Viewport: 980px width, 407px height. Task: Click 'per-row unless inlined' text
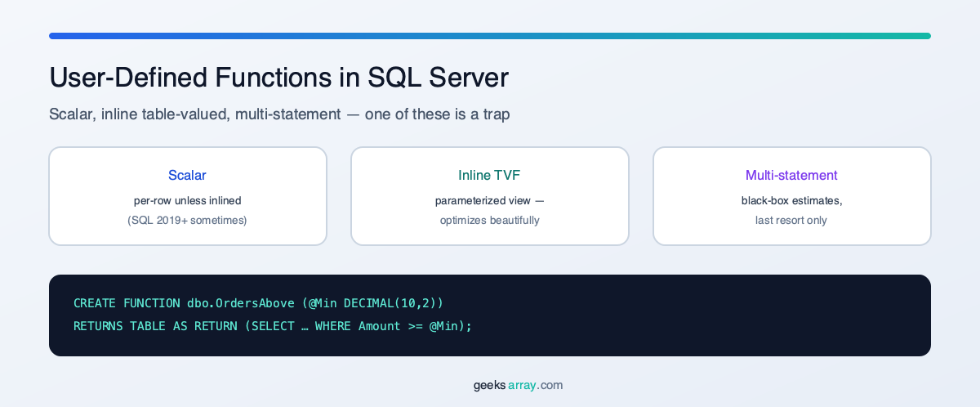[x=188, y=200]
